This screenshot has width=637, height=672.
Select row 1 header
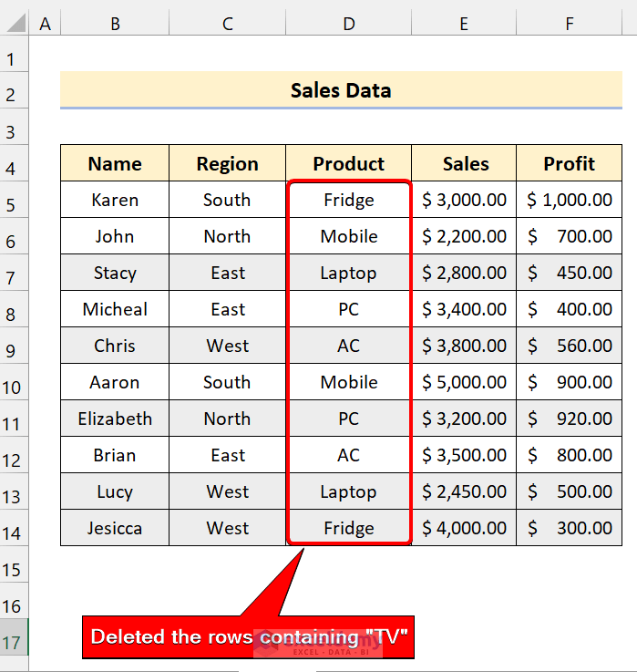click(15, 54)
